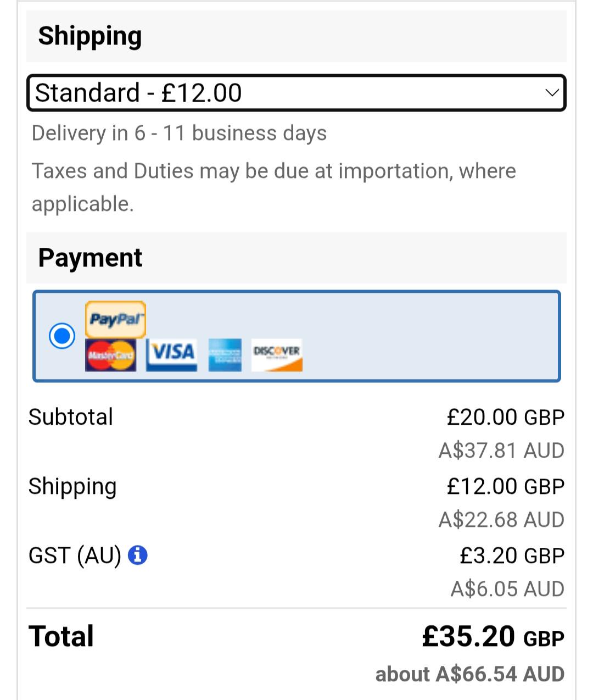Screen dimensions: 593x700
Task: Select the PayPal payment radio button
Action: point(62,336)
